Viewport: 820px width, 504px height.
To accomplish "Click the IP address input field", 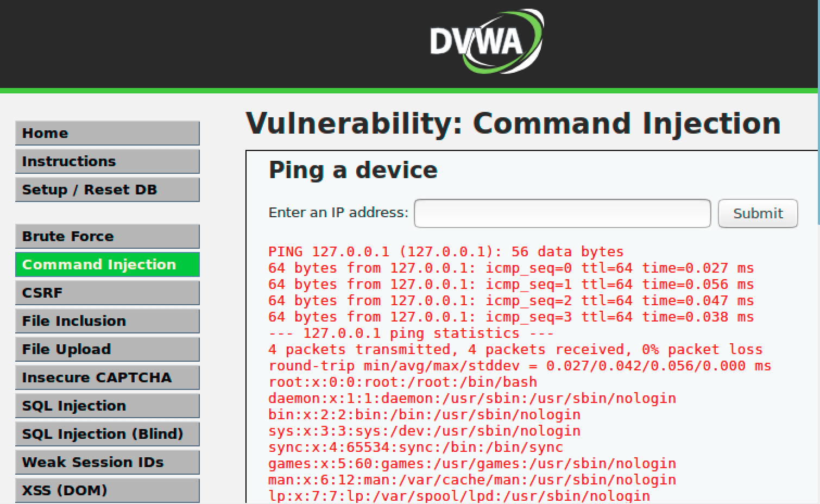I will click(x=563, y=213).
